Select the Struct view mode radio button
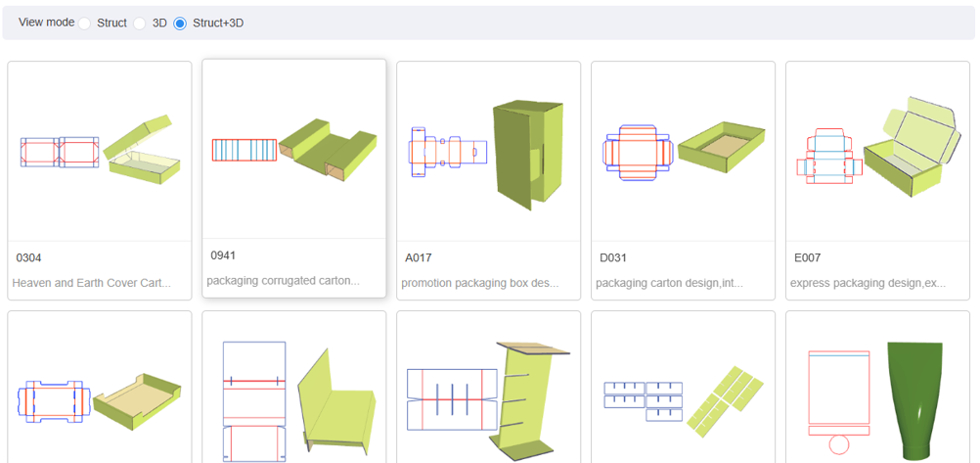This screenshot has width=980, height=463. 84,23
